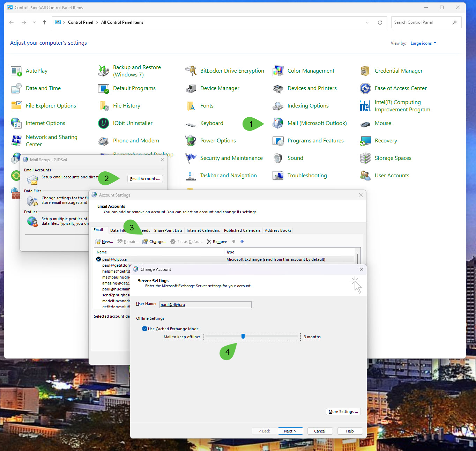Screen dimensions: 476x451
Task: Switch to the Address Books tab
Action: [x=278, y=230]
